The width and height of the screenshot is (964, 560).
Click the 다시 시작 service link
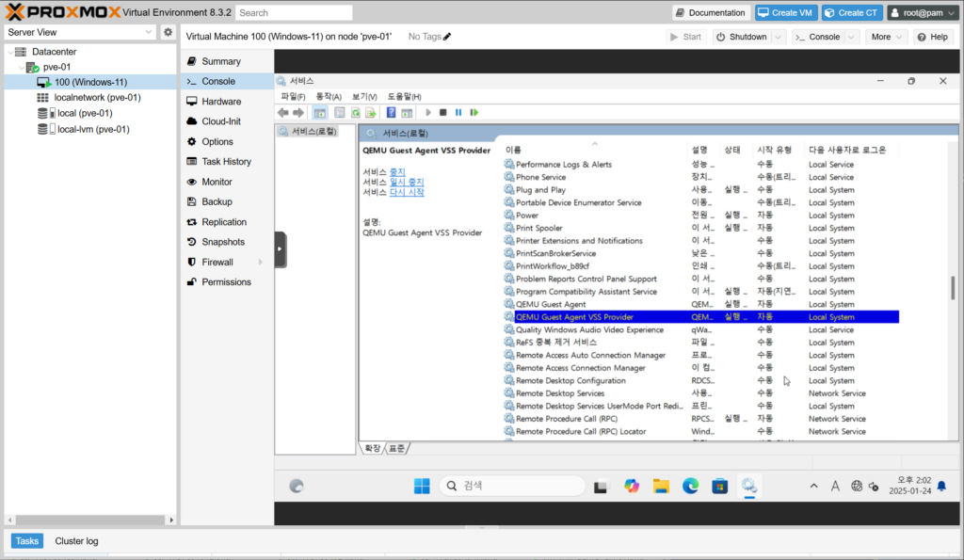coord(407,192)
